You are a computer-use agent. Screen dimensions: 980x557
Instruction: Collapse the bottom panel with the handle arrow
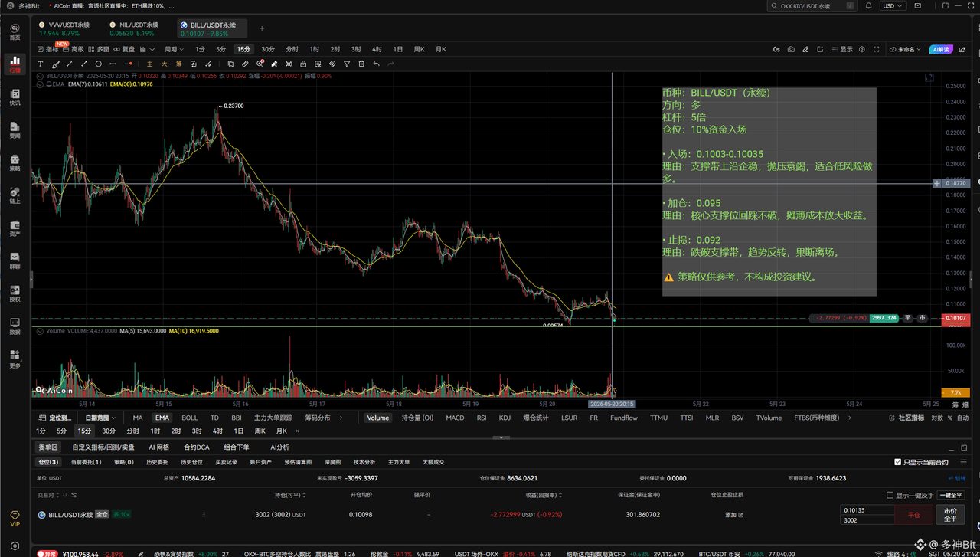click(x=501, y=437)
